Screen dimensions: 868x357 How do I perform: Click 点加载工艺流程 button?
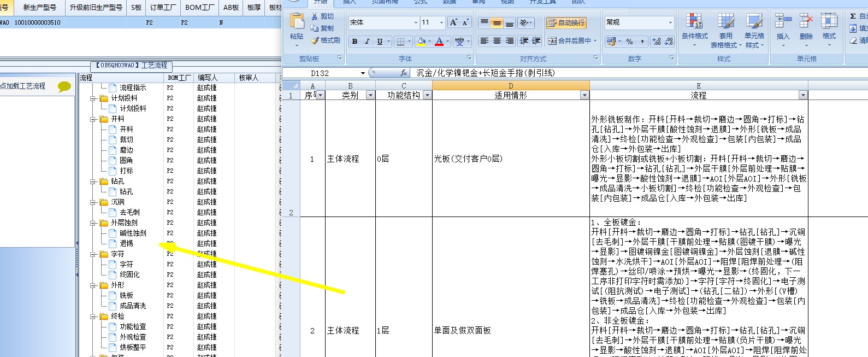click(23, 86)
